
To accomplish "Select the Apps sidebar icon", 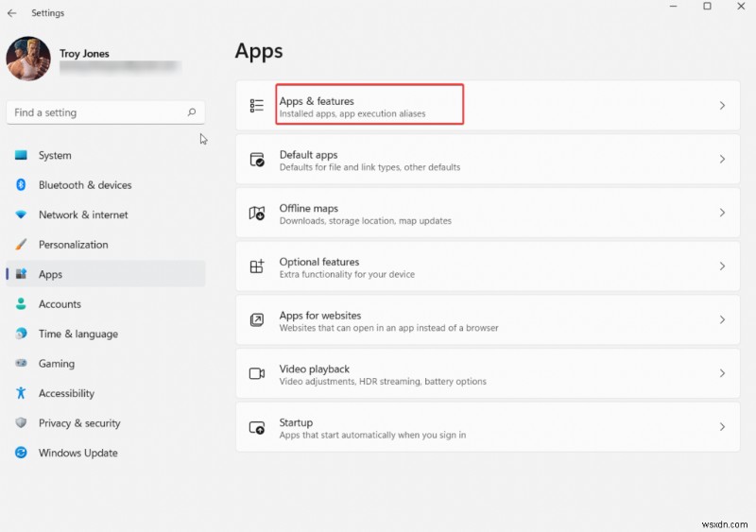I will click(x=21, y=274).
